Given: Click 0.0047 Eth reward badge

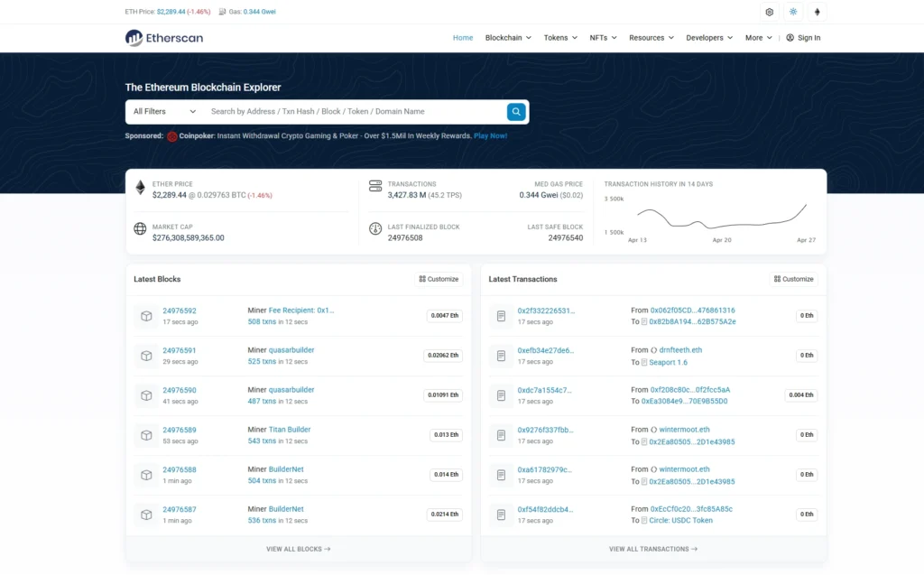Looking at the screenshot, I should (444, 316).
